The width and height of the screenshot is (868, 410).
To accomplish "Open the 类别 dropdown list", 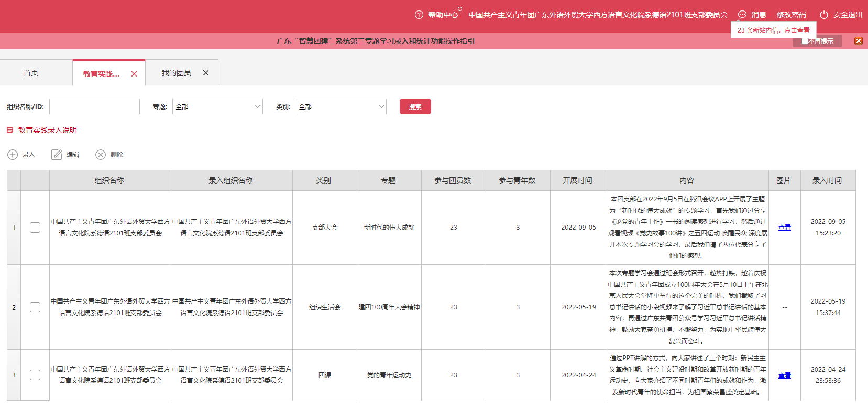I will tap(341, 106).
